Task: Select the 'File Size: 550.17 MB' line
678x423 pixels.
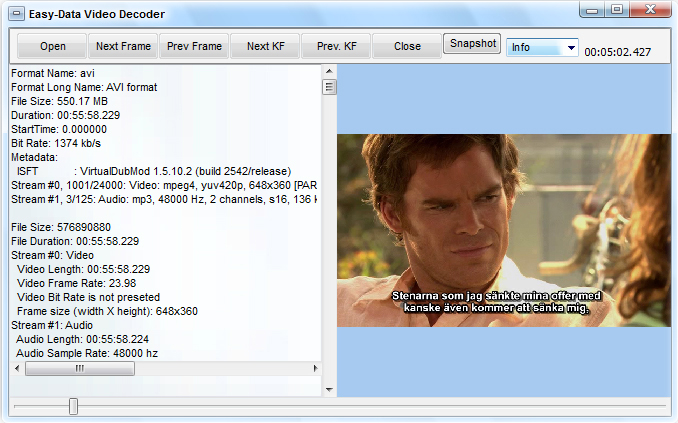Action: click(59, 101)
